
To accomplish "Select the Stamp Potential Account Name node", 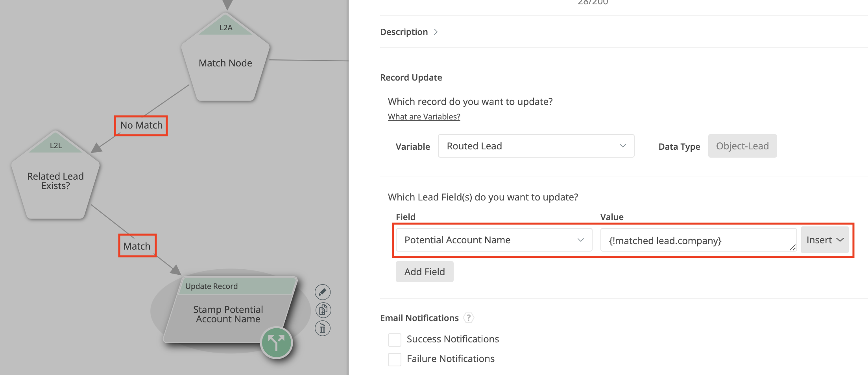I will [228, 314].
